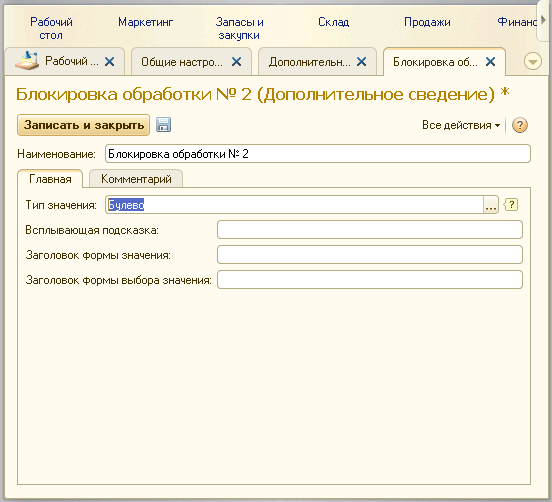The height and width of the screenshot is (502, 552).
Task: Close the Блокировка об... tab
Action: (490, 62)
